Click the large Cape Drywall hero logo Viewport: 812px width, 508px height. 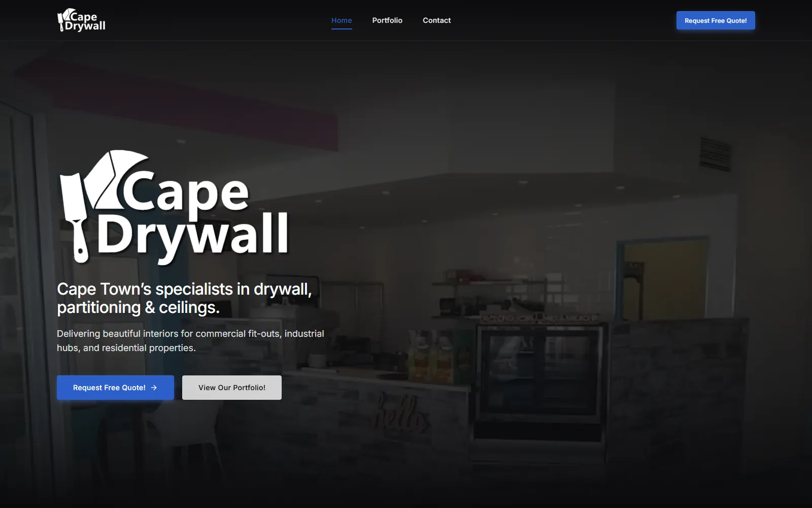(174, 207)
